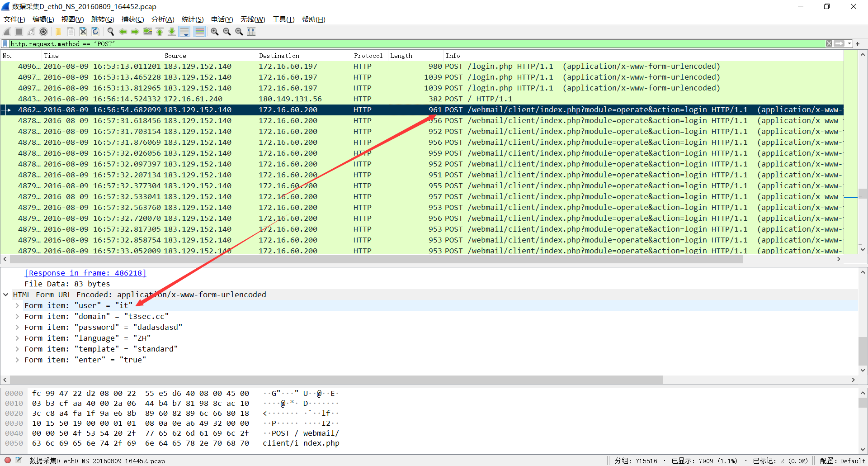
Task: Go back to previous packet arrow
Action: tap(123, 32)
